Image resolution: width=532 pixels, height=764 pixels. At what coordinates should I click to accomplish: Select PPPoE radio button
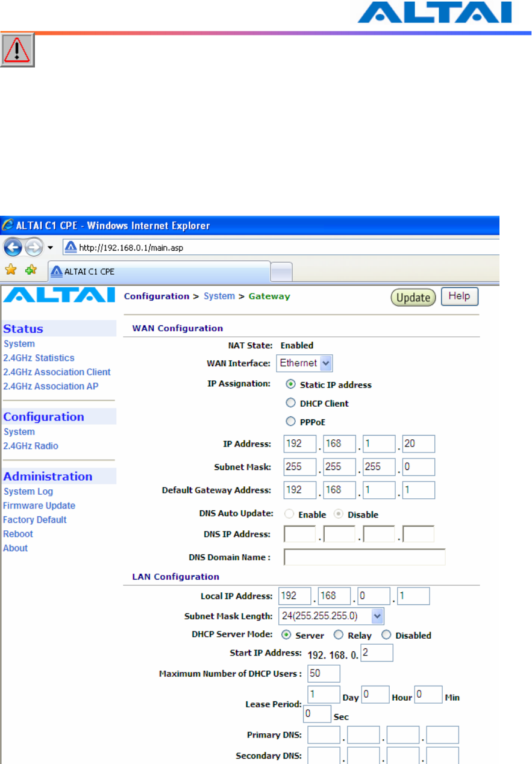coord(291,422)
